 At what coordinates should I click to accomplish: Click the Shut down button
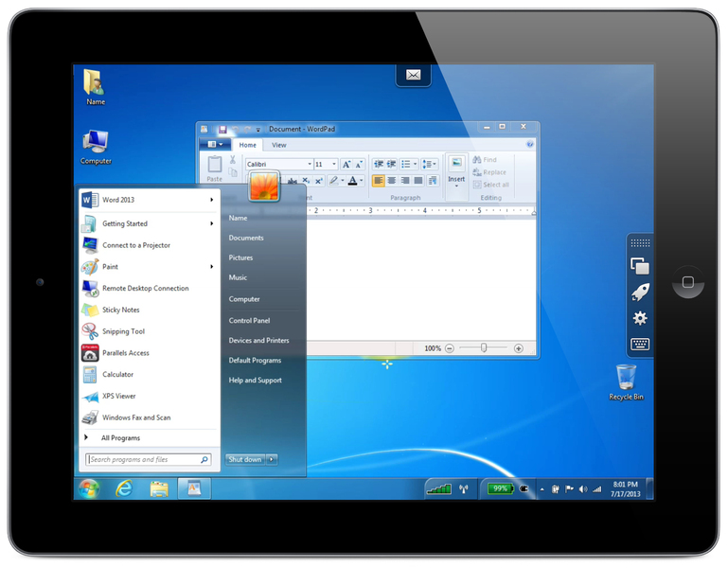tap(245, 459)
